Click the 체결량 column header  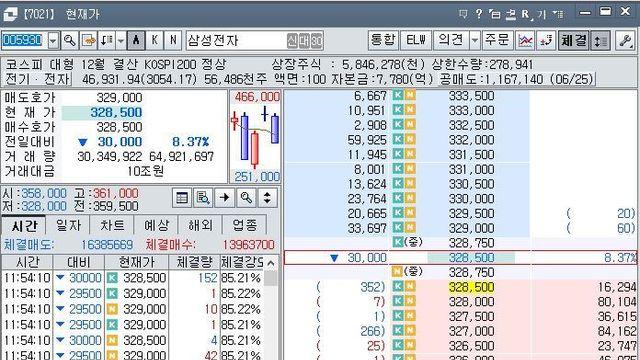[x=194, y=262]
